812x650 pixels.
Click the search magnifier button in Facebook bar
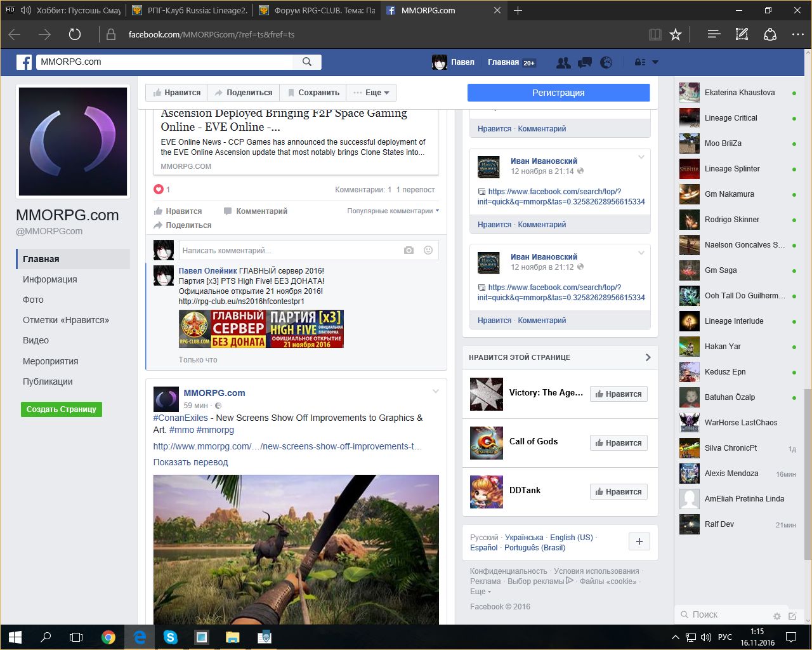(307, 62)
